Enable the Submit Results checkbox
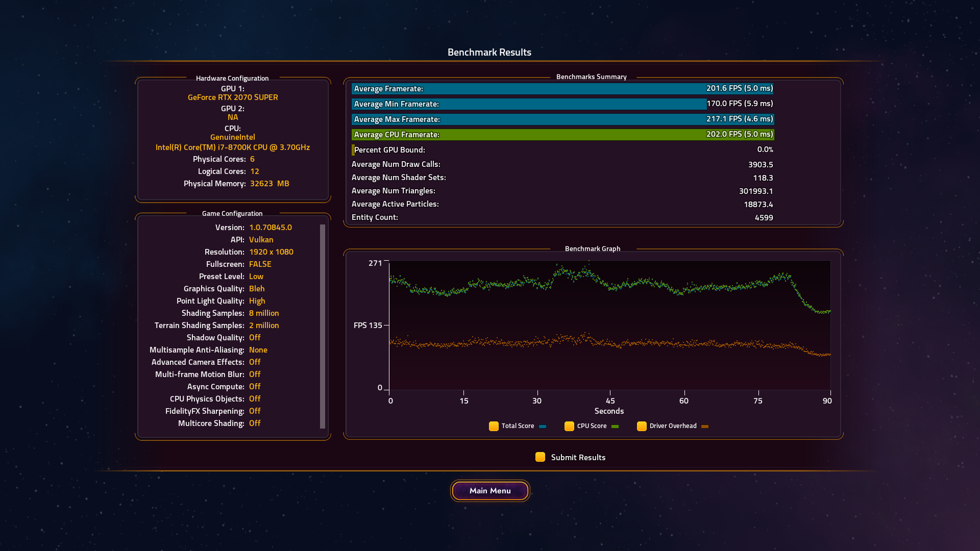 (x=540, y=457)
